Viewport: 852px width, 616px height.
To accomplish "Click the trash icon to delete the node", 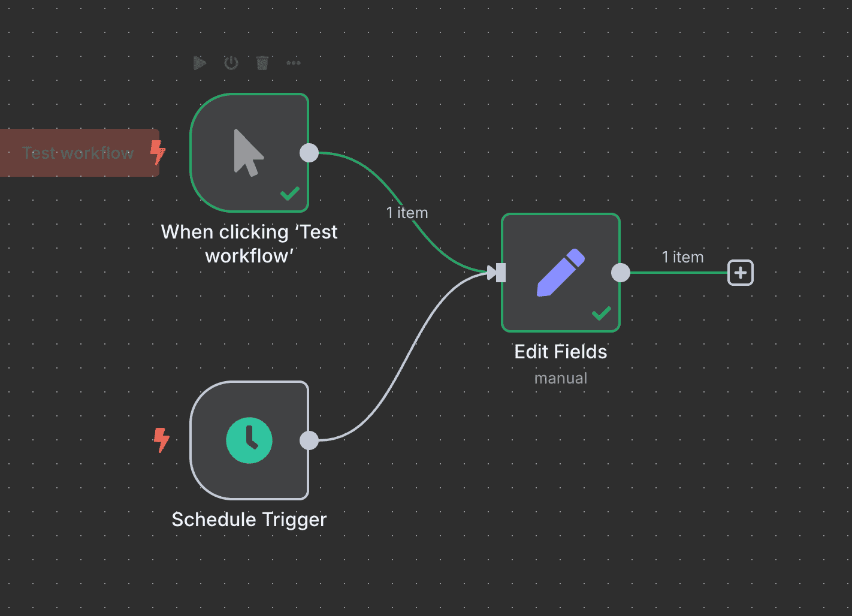I will tap(262, 63).
